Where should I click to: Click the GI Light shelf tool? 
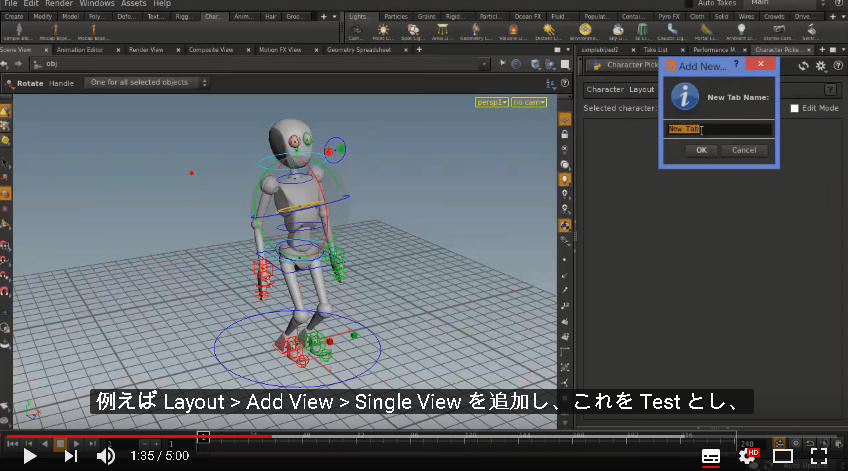coord(642,32)
